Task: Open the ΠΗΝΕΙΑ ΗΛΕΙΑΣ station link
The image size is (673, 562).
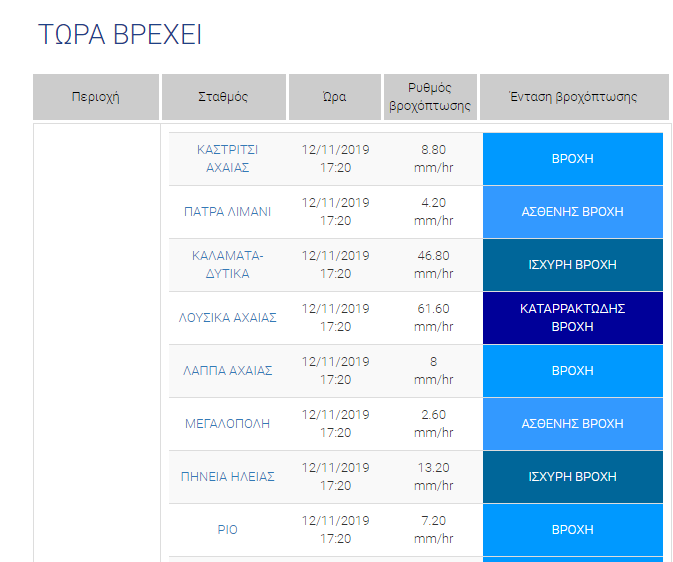Action: coord(227,477)
